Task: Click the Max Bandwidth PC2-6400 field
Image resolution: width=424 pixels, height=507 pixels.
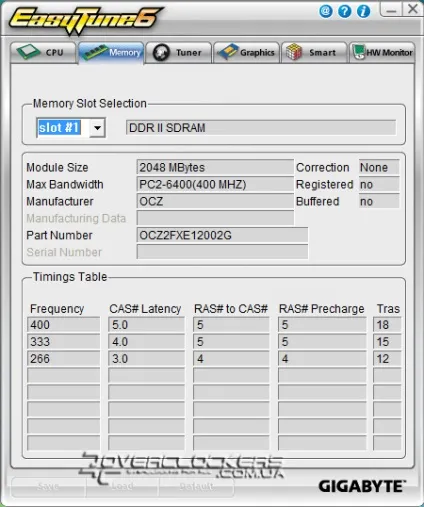Action: (215, 184)
